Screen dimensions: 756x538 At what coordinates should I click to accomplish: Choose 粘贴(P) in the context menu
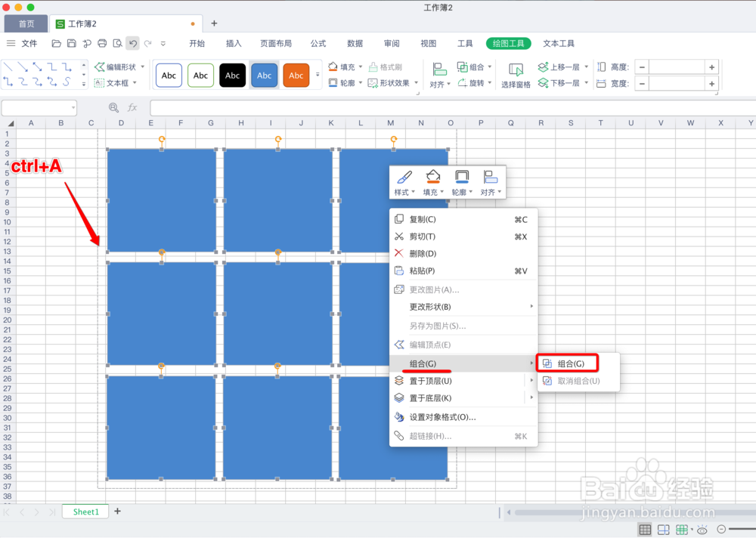pyautogui.click(x=463, y=271)
